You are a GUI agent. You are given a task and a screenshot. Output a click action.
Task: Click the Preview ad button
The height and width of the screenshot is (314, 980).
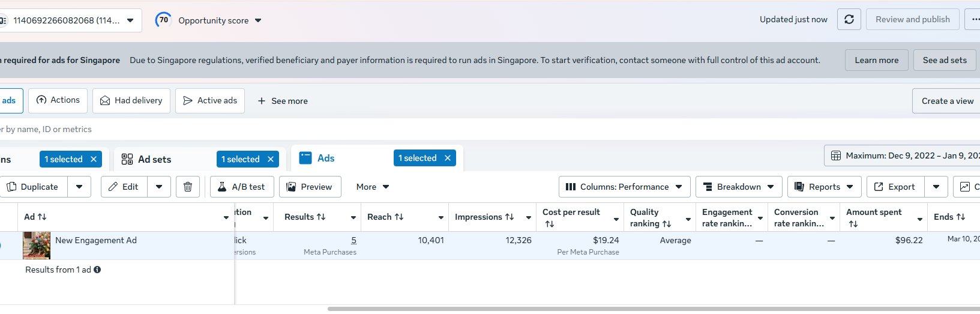coord(310,187)
